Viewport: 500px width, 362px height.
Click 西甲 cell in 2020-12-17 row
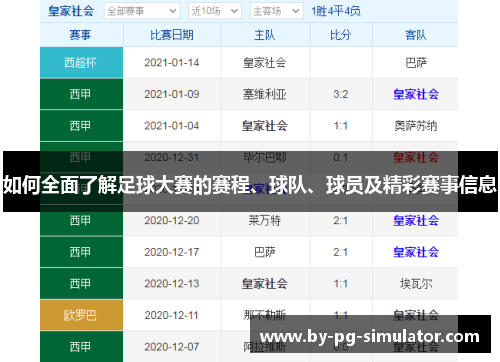[x=81, y=252]
